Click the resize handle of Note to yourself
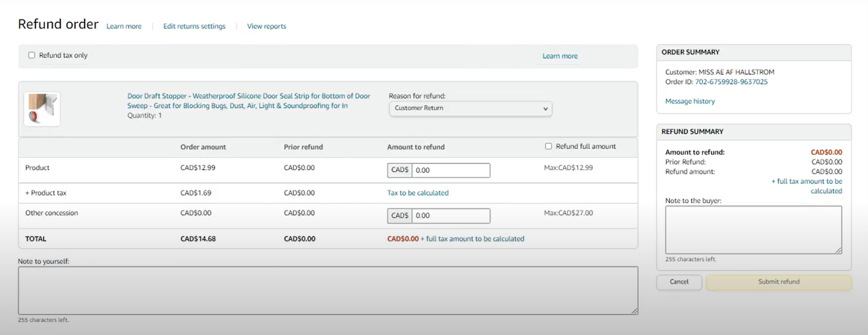The image size is (868, 335). click(635, 311)
